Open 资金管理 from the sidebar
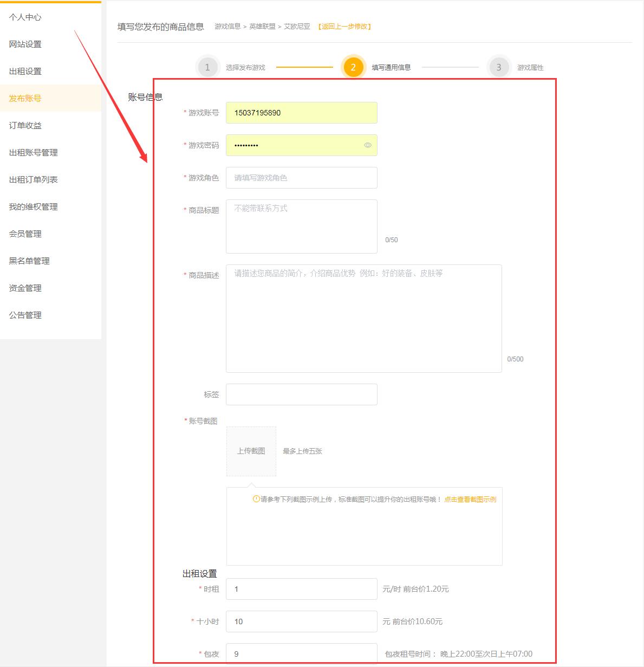Viewport: 644px width, 667px height. [x=24, y=288]
